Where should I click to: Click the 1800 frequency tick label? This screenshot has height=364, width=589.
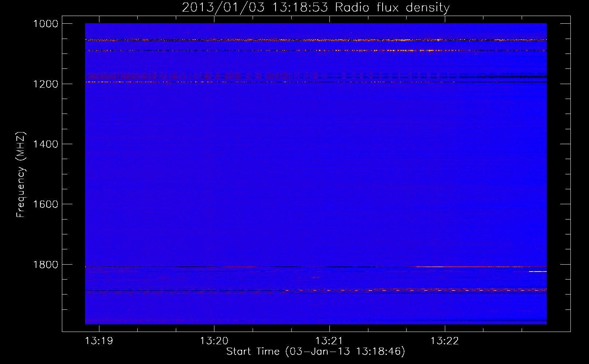46,265
